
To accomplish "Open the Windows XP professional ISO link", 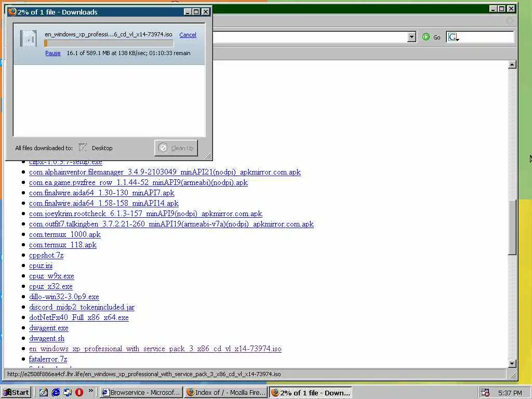I will 155,349.
